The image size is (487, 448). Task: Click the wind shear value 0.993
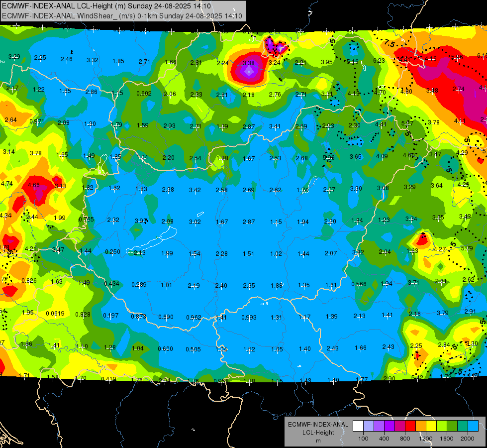[x=249, y=318]
